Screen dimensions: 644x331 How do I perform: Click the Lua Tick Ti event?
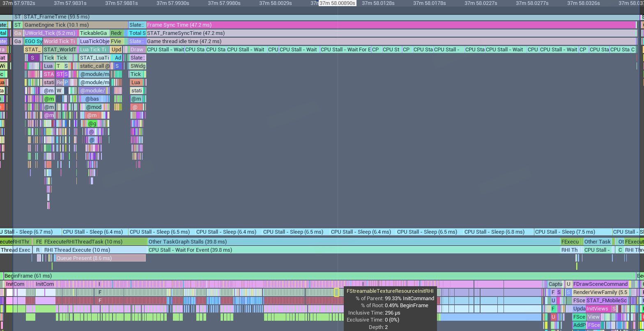94,50
